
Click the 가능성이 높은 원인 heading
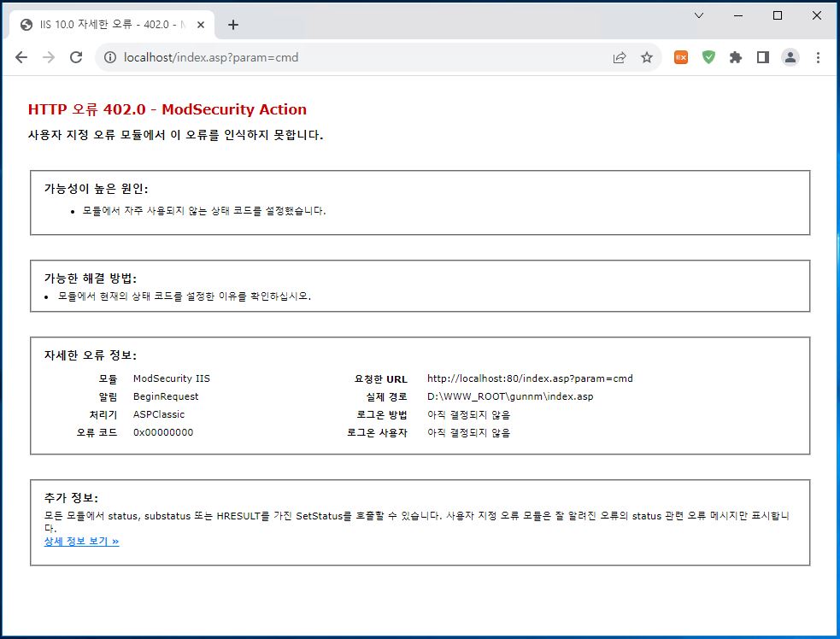pyautogui.click(x=96, y=189)
